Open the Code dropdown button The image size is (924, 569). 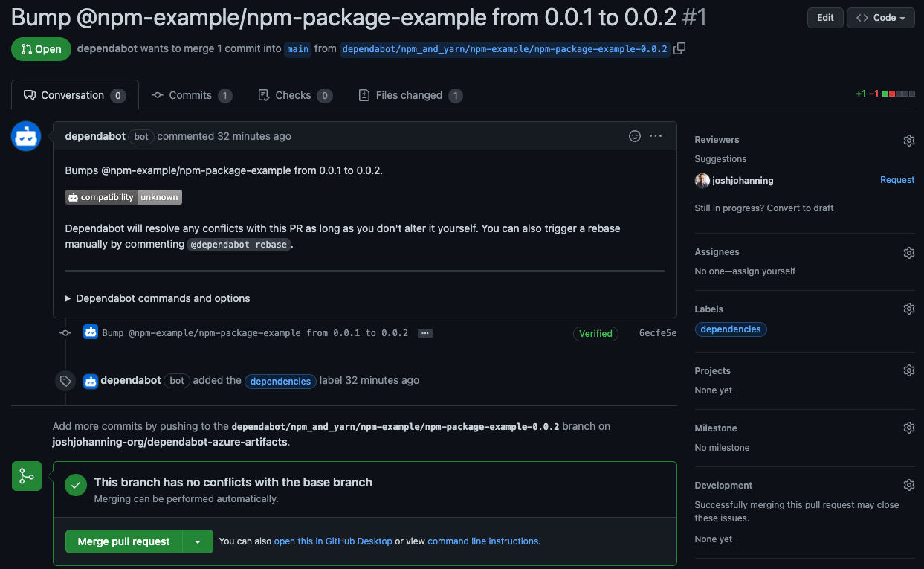pyautogui.click(x=880, y=18)
